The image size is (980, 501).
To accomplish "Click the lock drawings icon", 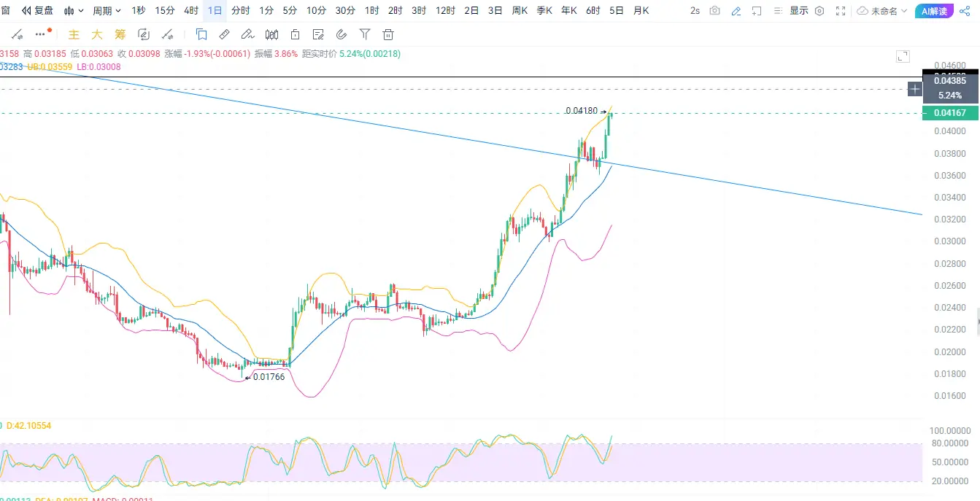I will [295, 34].
